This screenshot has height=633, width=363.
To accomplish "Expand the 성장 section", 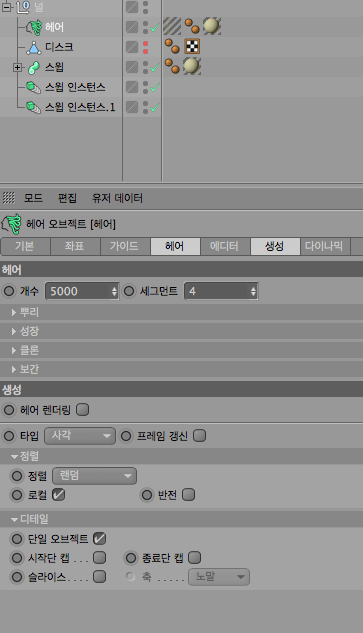I will pyautogui.click(x=14, y=331).
